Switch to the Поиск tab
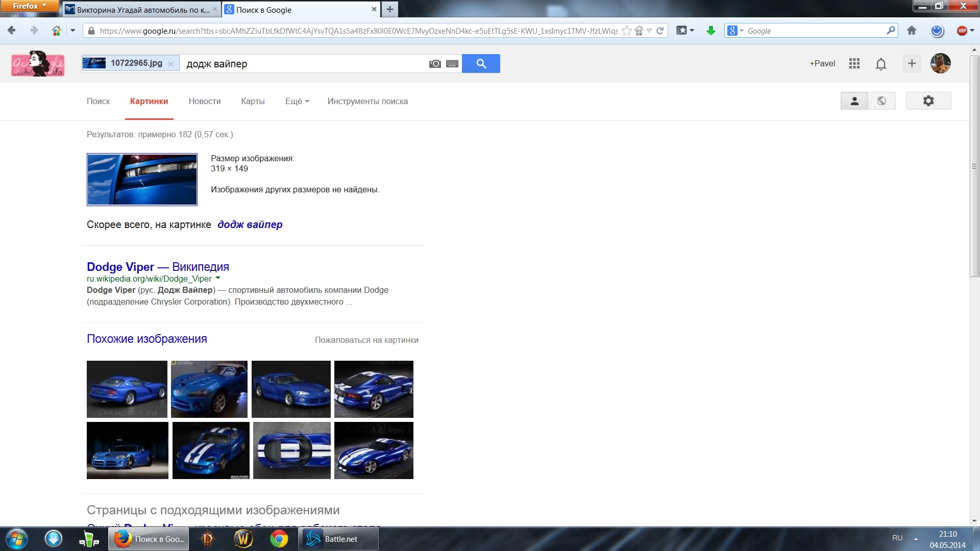The image size is (980, 551). click(x=98, y=101)
